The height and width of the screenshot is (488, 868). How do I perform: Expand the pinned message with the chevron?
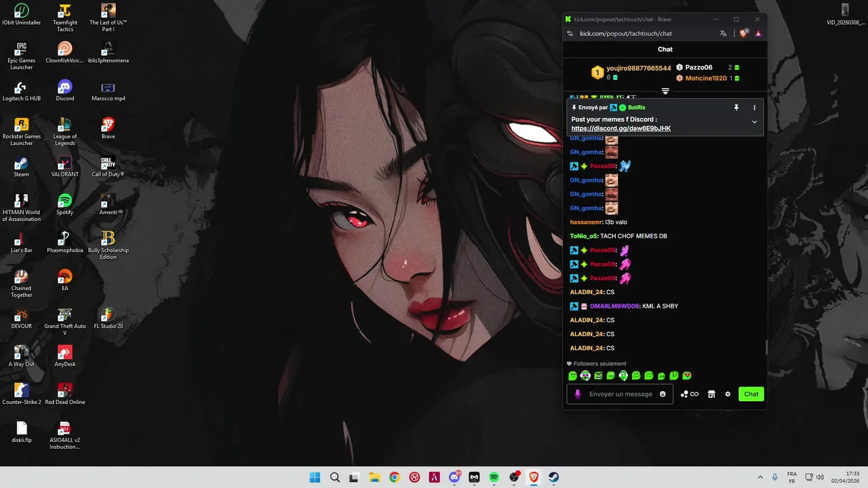(754, 122)
